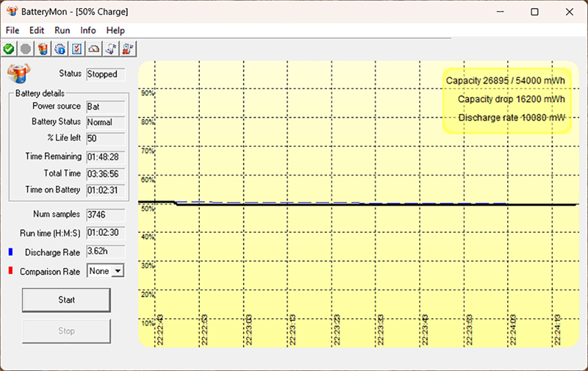Screen dimensions: 588x371
Task: Click the Discharge rate 10080 mW text
Action: pos(512,118)
